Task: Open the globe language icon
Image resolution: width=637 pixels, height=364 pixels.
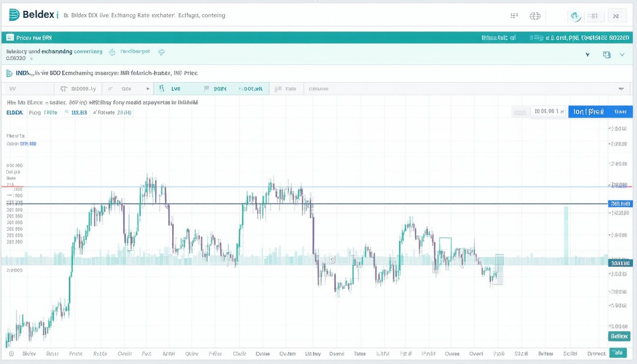Action: click(x=535, y=16)
